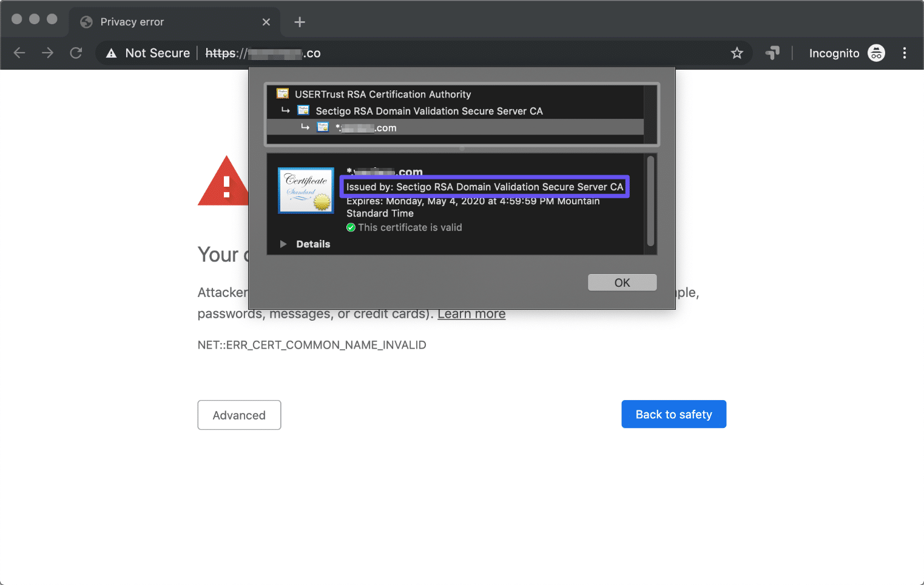Click the Not Secure warning triangle icon

[x=111, y=53]
